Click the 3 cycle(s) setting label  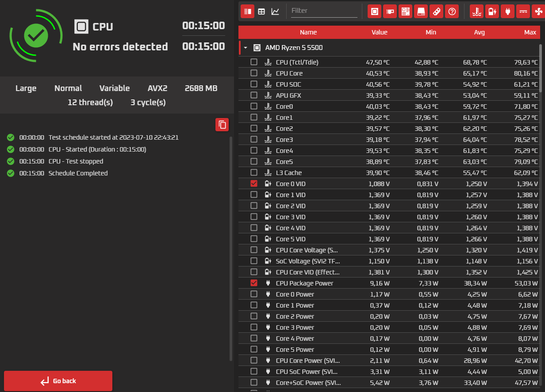coord(148,103)
